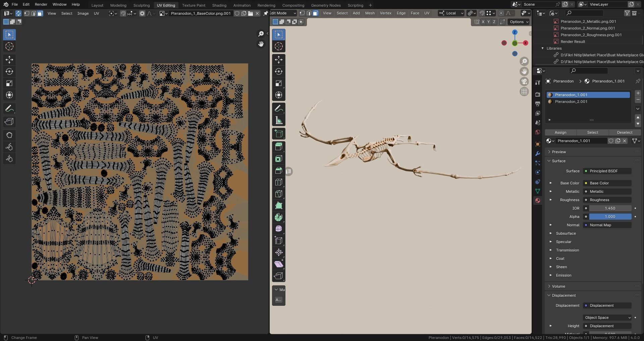Switch to Object Data properties tab

tap(538, 191)
